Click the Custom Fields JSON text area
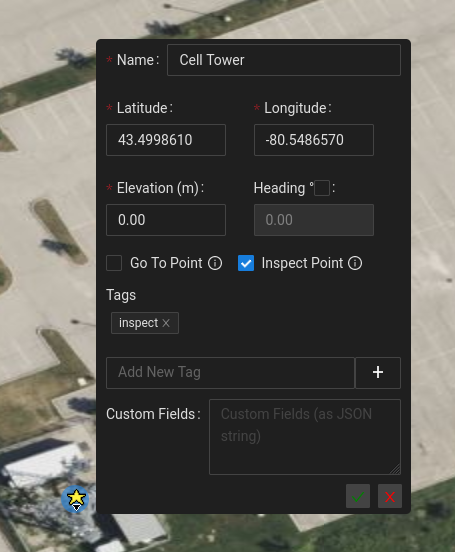Viewport: 455px width, 552px height. coord(305,437)
